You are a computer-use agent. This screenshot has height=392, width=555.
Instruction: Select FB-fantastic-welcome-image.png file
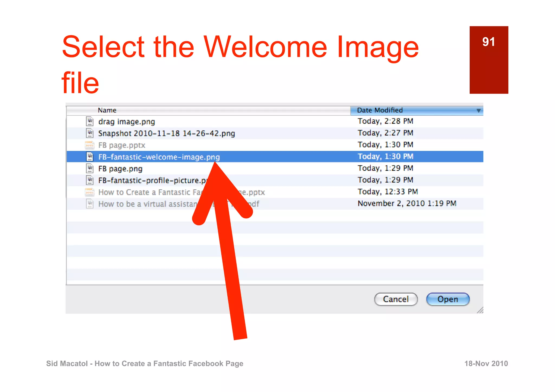(159, 157)
